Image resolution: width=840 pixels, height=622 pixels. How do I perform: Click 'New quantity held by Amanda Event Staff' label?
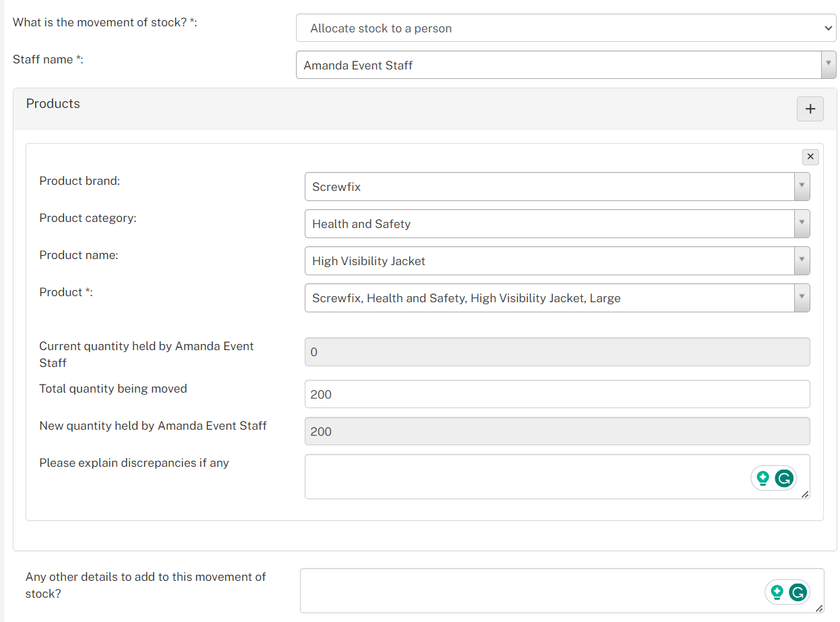(153, 426)
